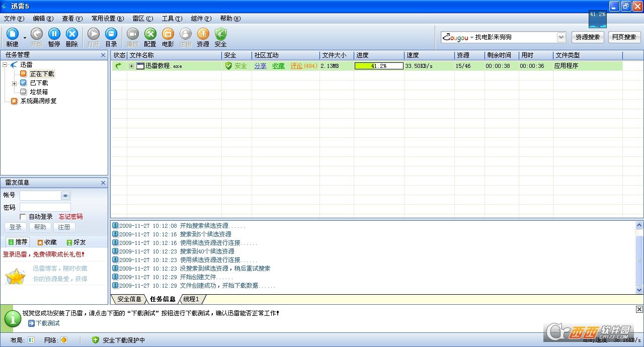
Task: Click the log panel scroll down arrow
Action: click(x=639, y=290)
